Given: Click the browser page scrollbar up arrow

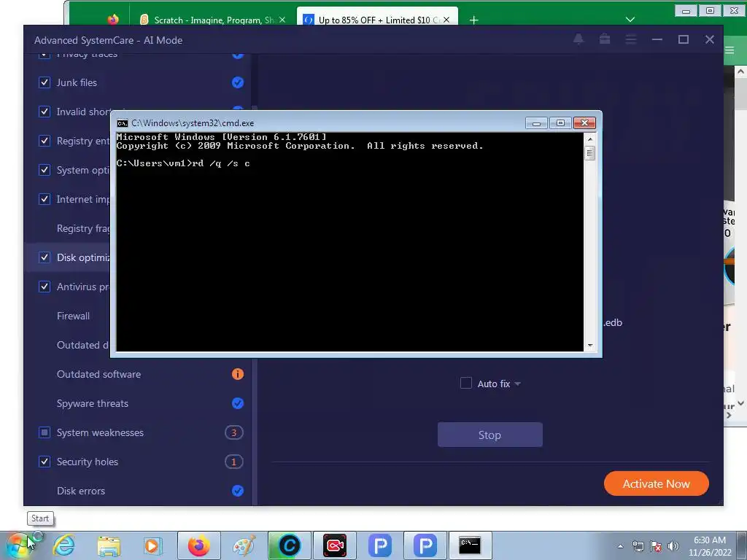Looking at the screenshot, I should [x=740, y=71].
